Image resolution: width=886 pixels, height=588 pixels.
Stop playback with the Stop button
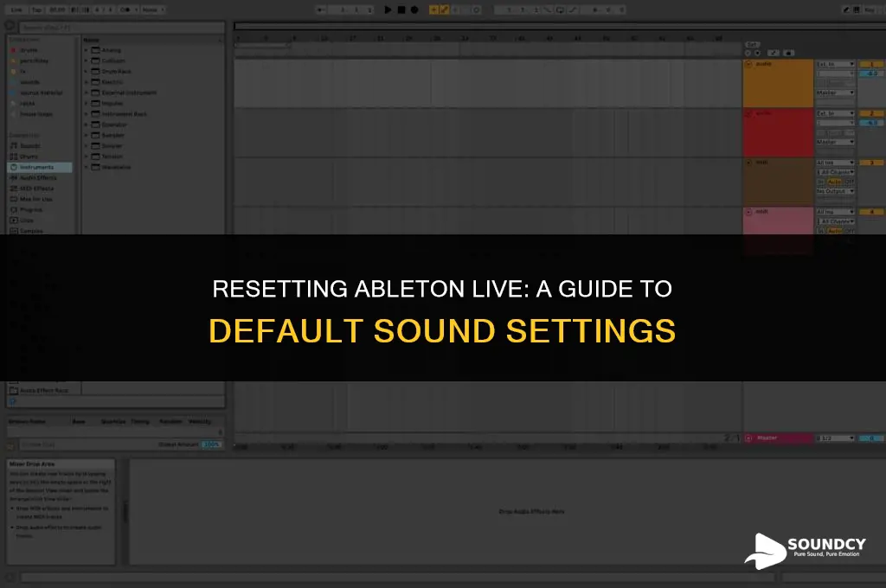coord(401,10)
